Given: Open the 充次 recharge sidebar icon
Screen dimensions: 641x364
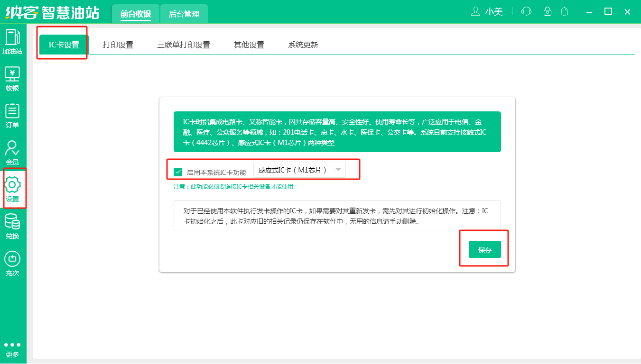Looking at the screenshot, I should 12,264.
